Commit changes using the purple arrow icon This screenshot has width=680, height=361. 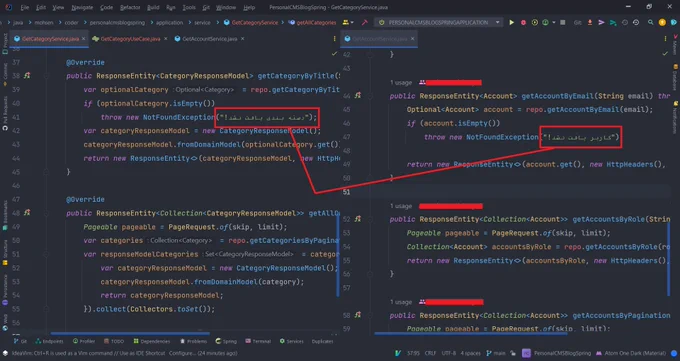[x=602, y=22]
